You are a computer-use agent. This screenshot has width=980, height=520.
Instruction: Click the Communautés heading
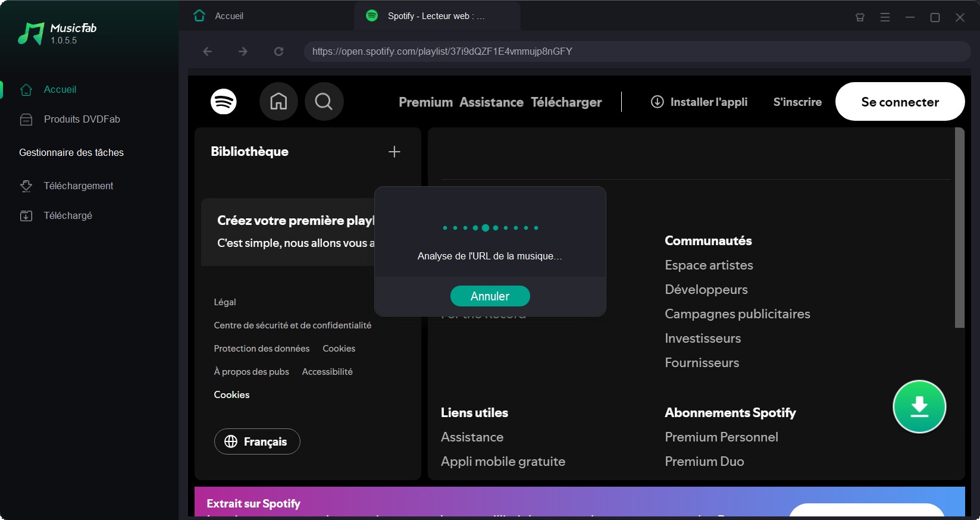(708, 241)
